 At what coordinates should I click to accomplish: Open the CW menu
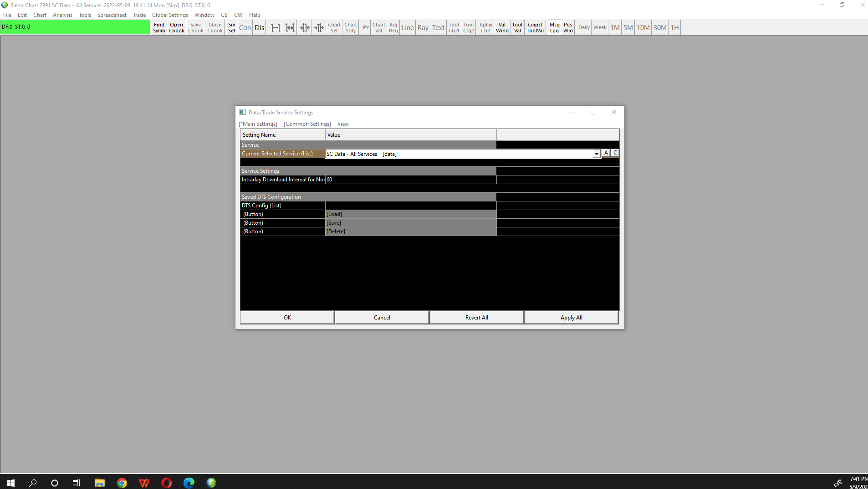[x=238, y=15]
